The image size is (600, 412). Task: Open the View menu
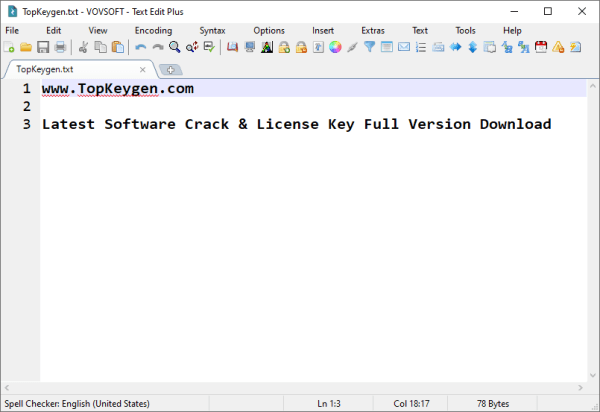pyautogui.click(x=98, y=31)
